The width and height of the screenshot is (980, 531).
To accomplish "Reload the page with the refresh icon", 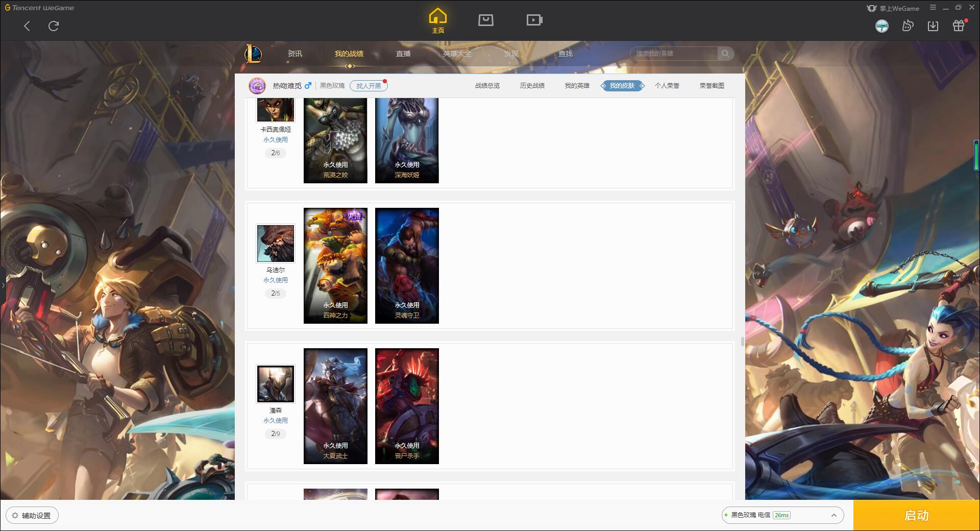I will 54,26.
